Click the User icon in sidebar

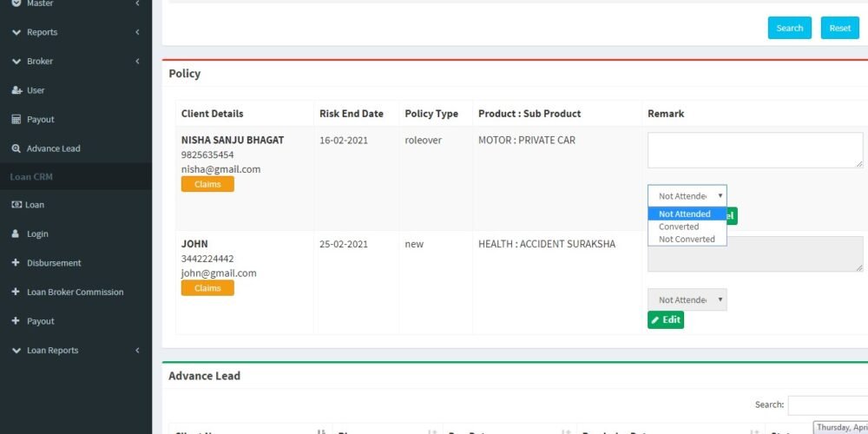pos(16,90)
